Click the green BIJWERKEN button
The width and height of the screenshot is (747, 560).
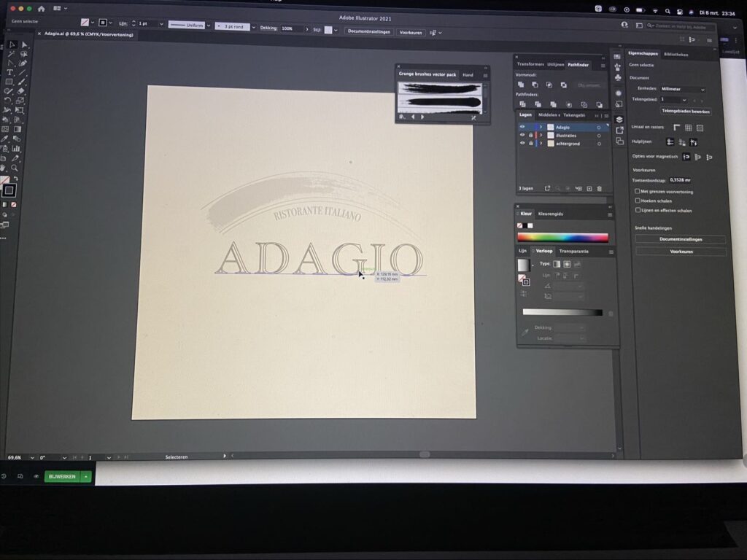tap(62, 476)
